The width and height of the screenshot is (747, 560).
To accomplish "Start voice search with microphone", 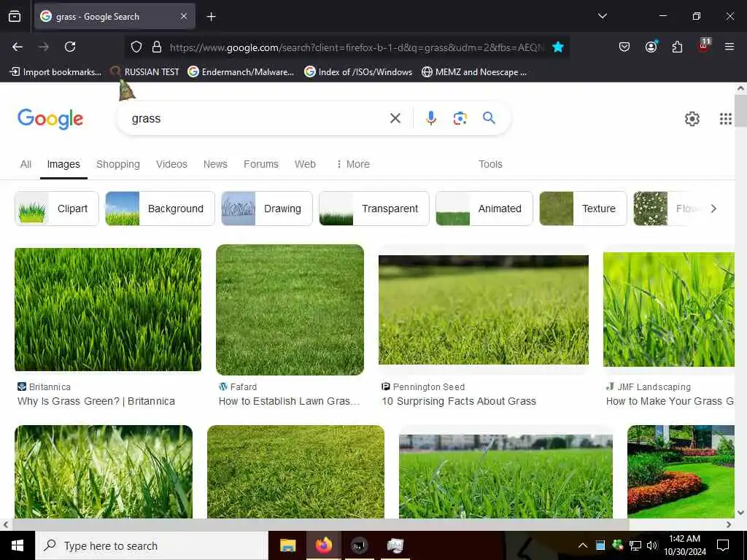I will (430, 118).
